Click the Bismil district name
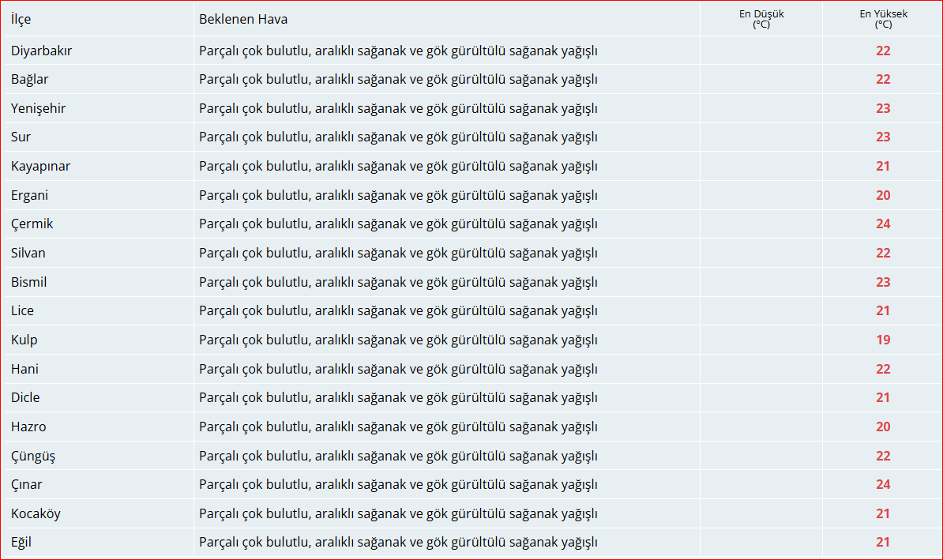943x560 pixels. pyautogui.click(x=29, y=282)
